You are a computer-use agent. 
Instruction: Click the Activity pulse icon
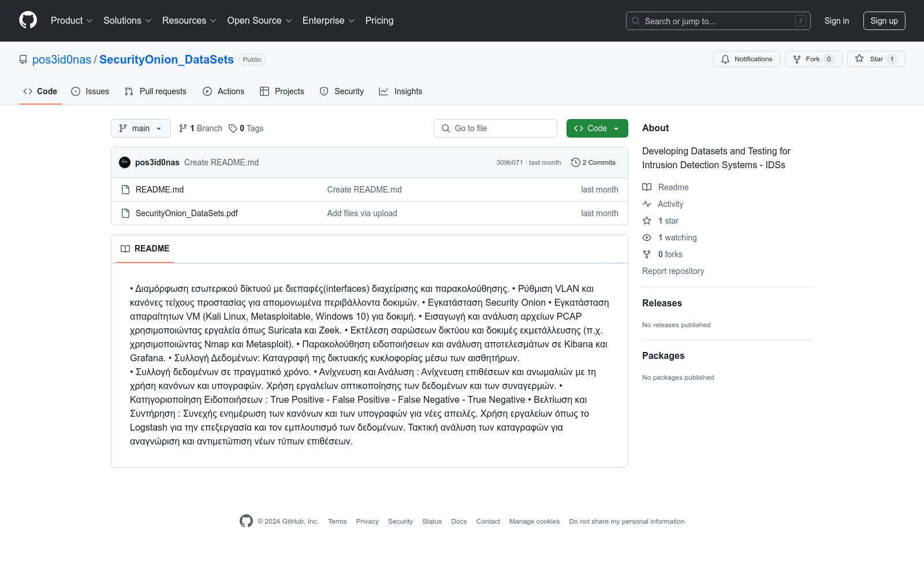pyautogui.click(x=647, y=204)
